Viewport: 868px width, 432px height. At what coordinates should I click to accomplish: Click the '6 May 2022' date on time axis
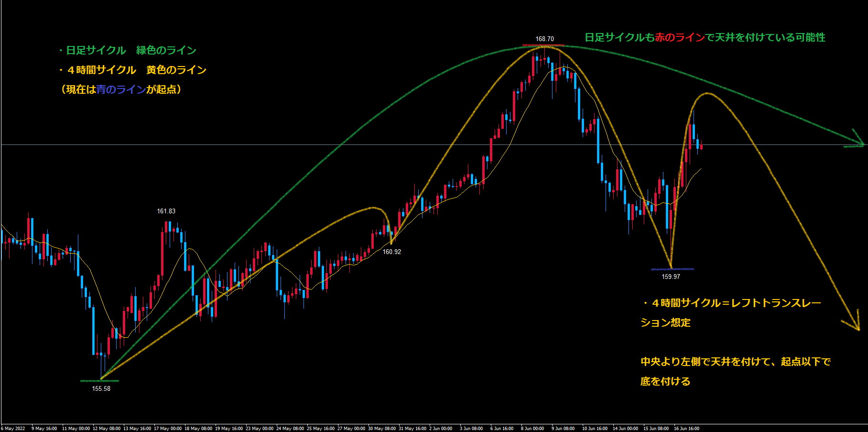(13, 429)
